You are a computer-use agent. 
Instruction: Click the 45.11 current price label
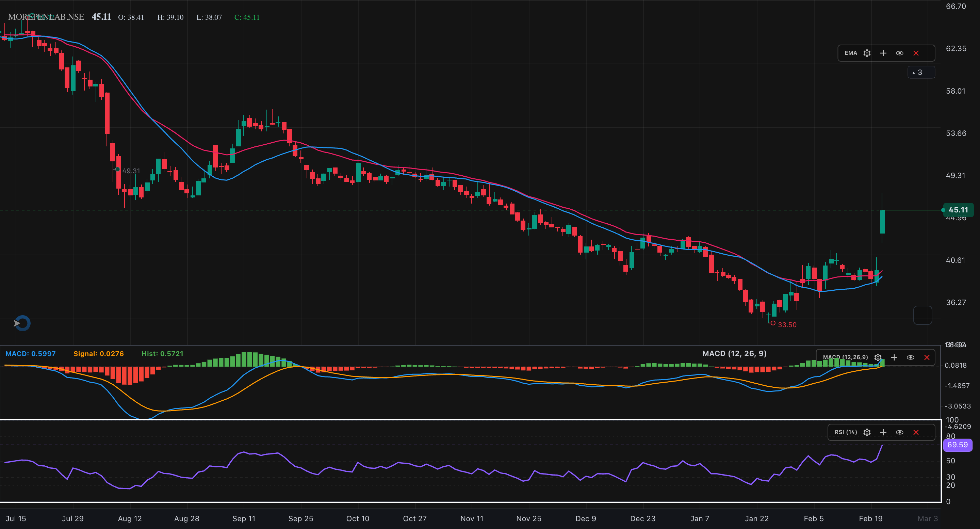click(958, 210)
